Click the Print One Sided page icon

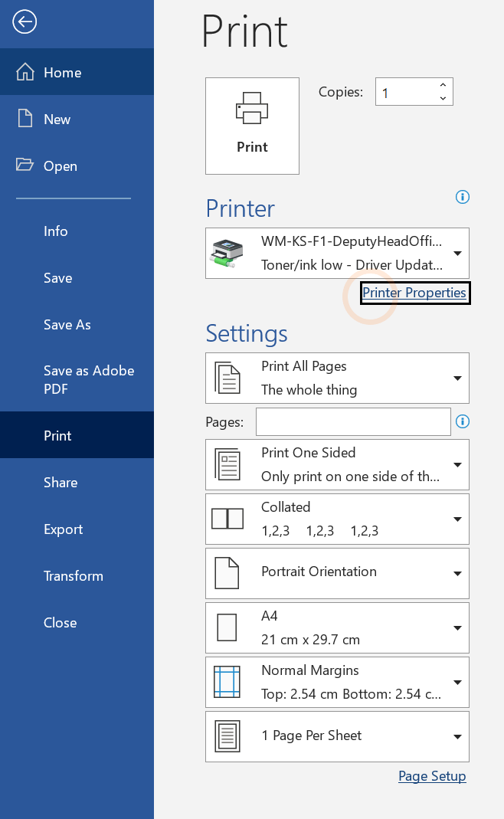click(x=227, y=464)
